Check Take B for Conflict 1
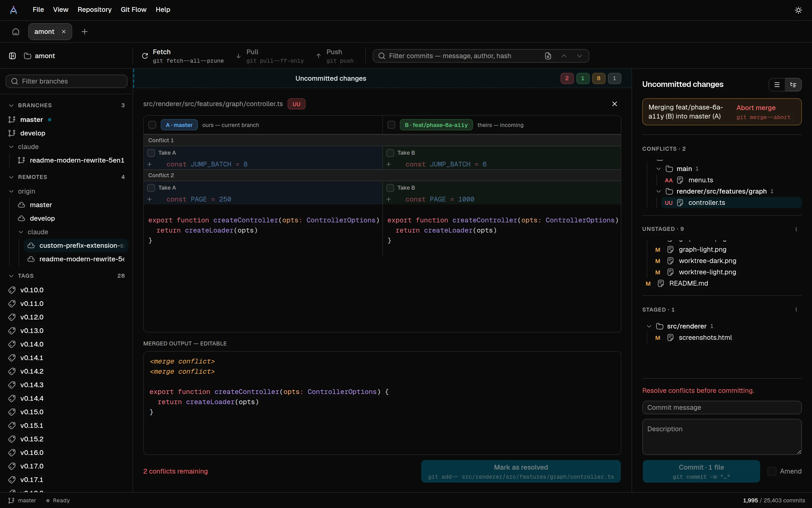The height and width of the screenshot is (508, 812). [390, 153]
